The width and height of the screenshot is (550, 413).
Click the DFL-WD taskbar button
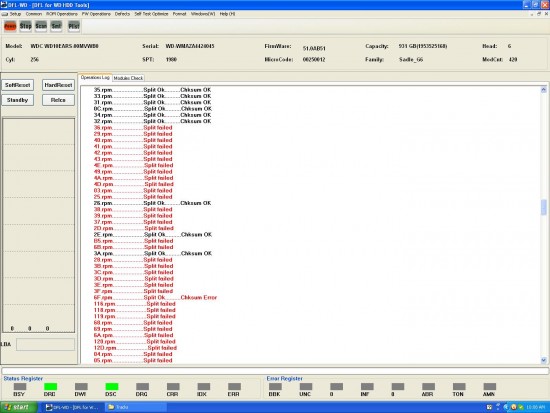(x=73, y=407)
